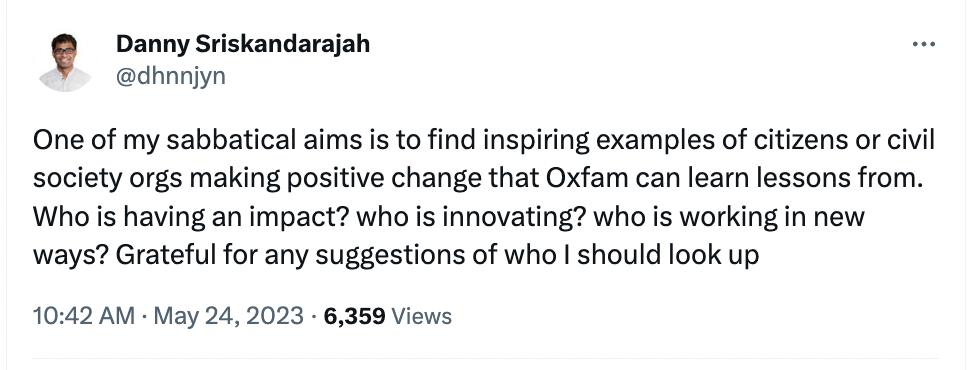Screen dimensions: 968x370
Task: Open the Danny Sriskandarajah display name link
Action: pyautogui.click(x=243, y=44)
